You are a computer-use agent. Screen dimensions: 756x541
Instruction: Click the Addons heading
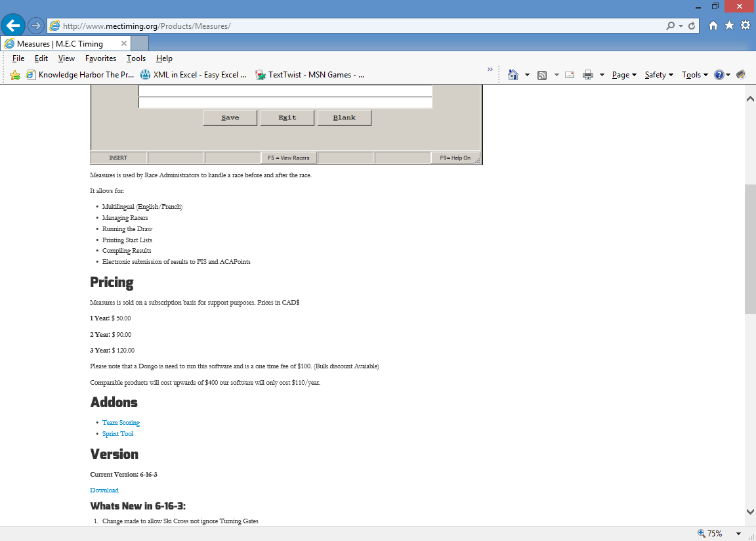tap(114, 402)
